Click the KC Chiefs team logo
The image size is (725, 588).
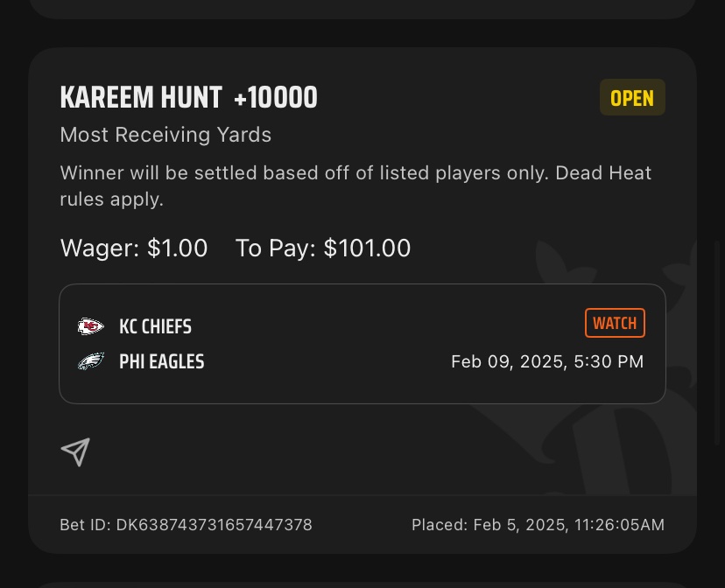91,326
